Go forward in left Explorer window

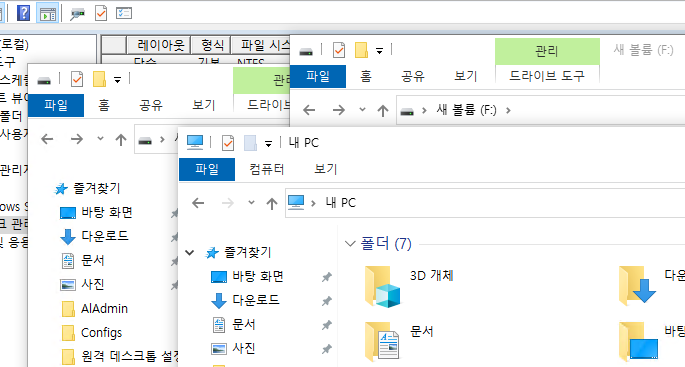(x=76, y=139)
